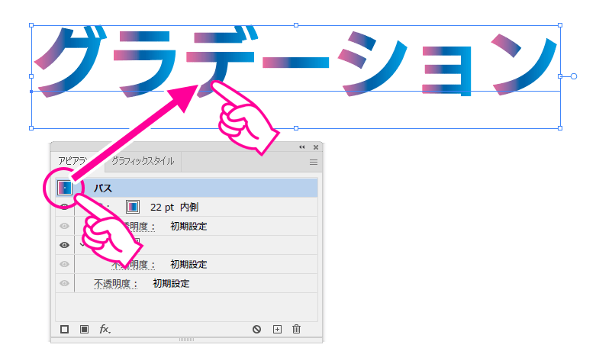Switch to the グラフィックスタイル tab
612x364 pixels.
point(143,161)
